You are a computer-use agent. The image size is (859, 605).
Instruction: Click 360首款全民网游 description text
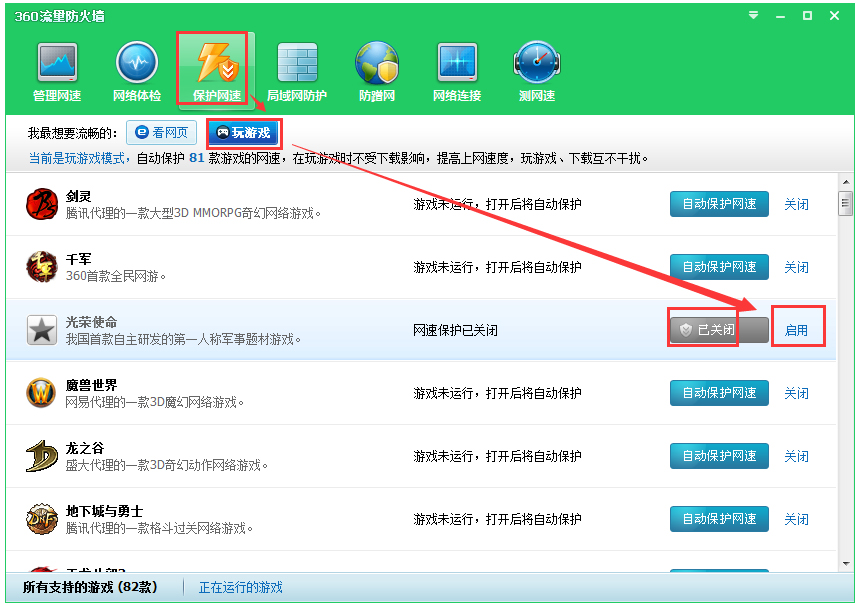pyautogui.click(x=116, y=276)
